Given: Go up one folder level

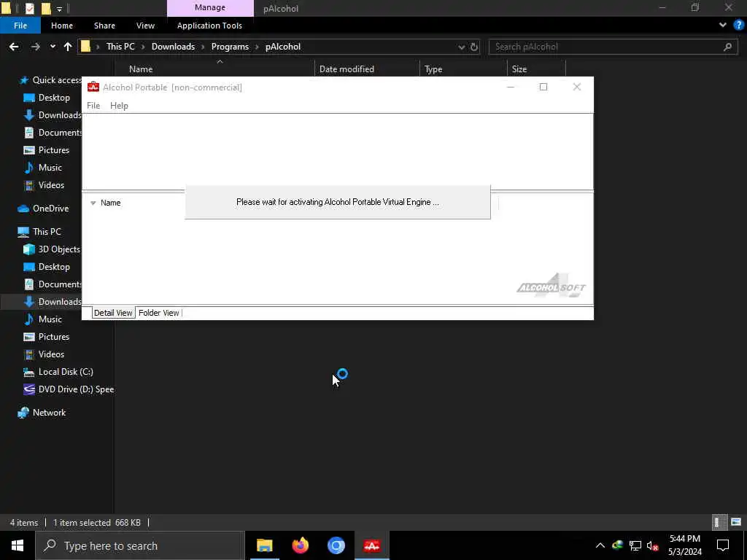Looking at the screenshot, I should pos(68,47).
